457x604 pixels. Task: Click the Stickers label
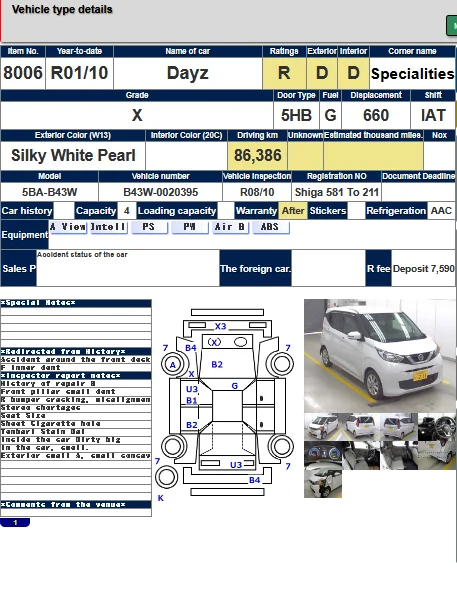click(328, 211)
